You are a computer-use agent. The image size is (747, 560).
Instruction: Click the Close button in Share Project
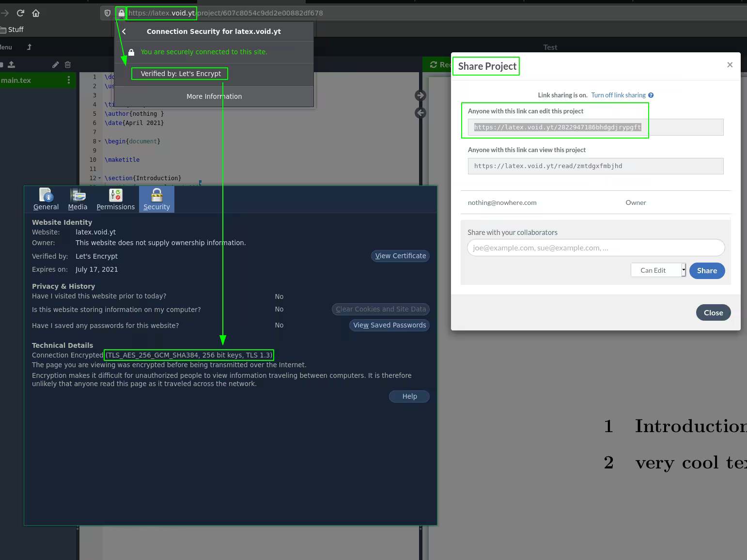pyautogui.click(x=713, y=312)
